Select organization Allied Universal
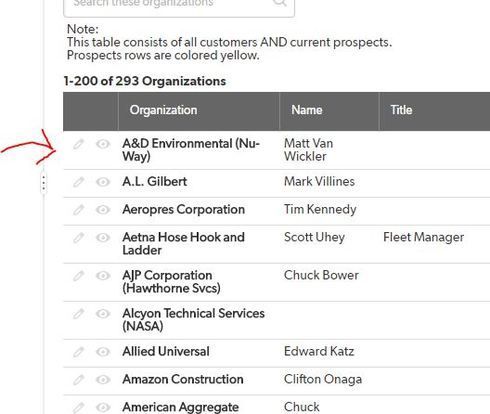This screenshot has width=490, height=414. 166,351
